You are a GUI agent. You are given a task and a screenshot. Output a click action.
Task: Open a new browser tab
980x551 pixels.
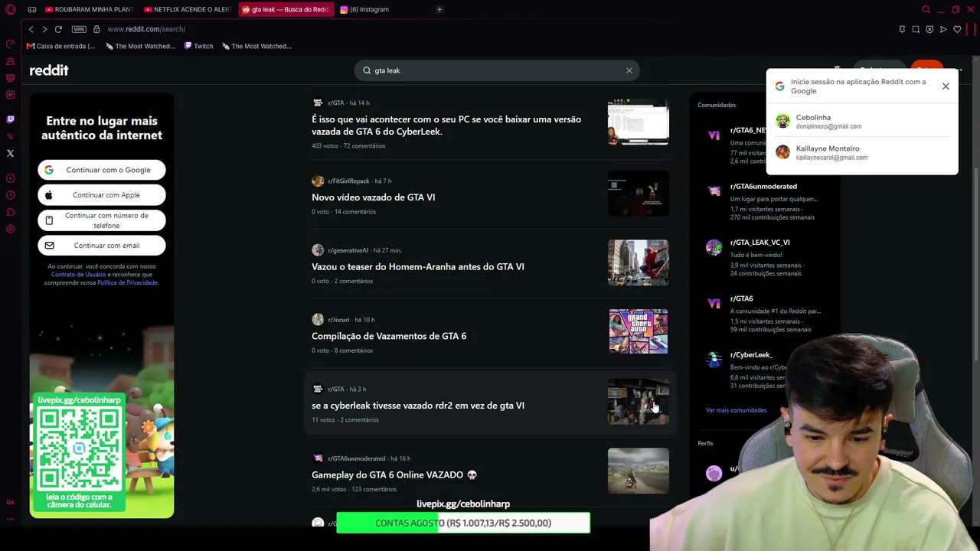point(439,9)
